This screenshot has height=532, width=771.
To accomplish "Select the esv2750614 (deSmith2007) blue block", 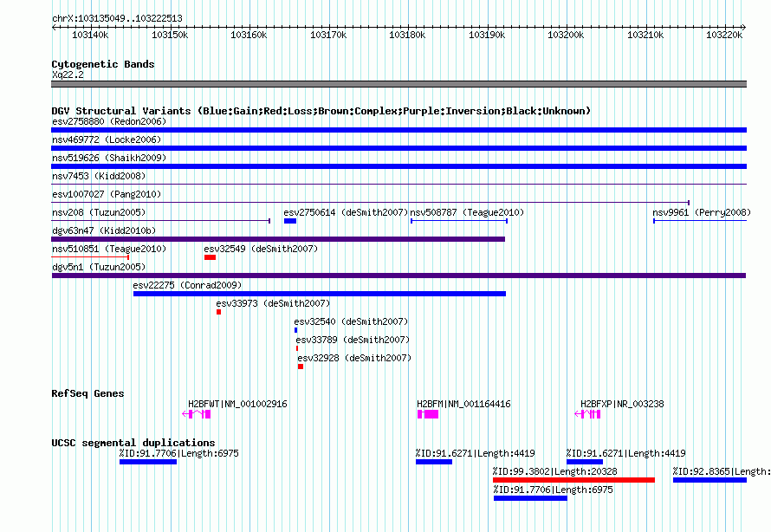I will click(x=290, y=221).
